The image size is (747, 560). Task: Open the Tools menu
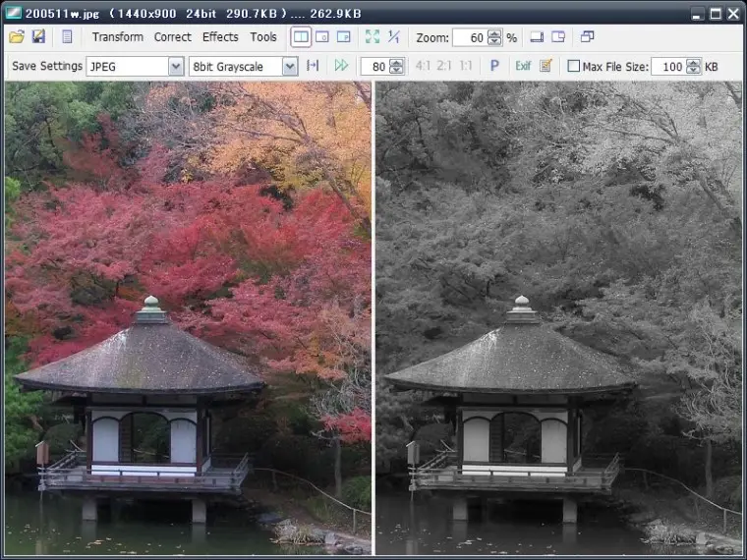click(x=263, y=36)
